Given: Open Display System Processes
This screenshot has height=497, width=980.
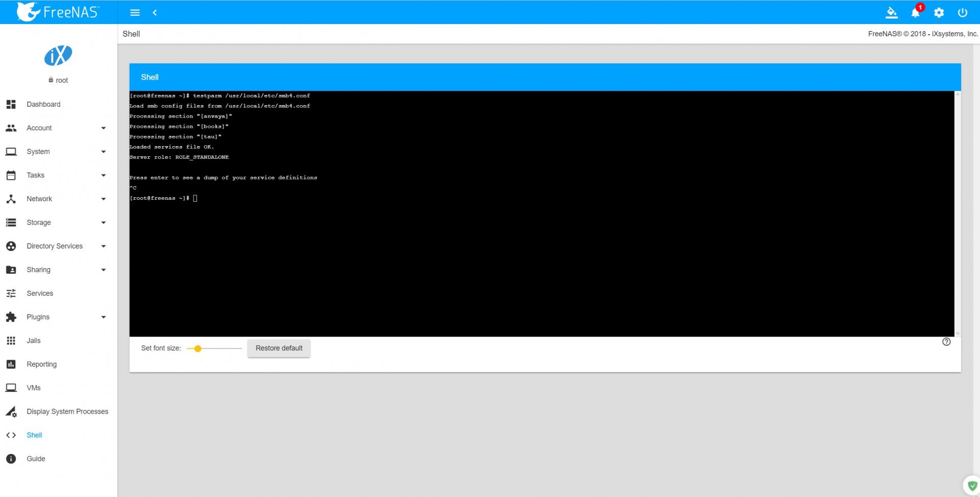Looking at the screenshot, I should [58, 412].
